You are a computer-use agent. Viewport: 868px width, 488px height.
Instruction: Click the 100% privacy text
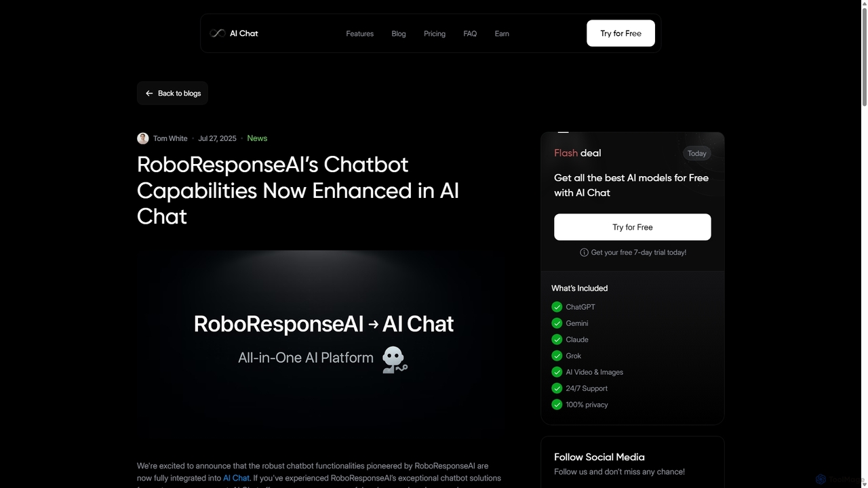tap(587, 405)
